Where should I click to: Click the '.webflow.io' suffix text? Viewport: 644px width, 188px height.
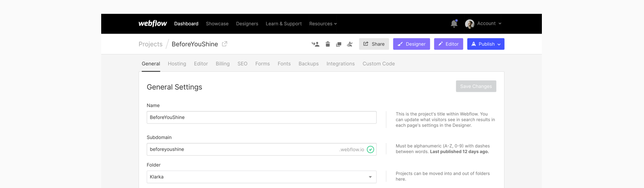click(352, 149)
